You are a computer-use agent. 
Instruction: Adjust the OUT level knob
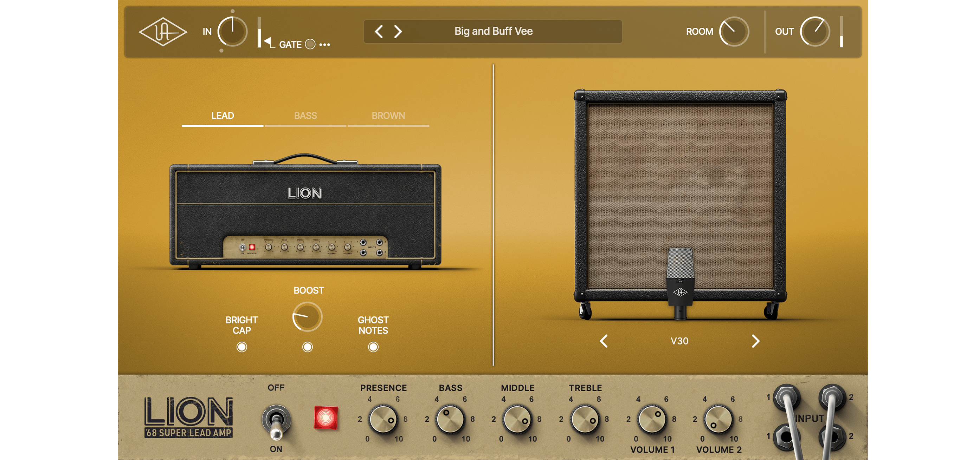[x=815, y=32]
